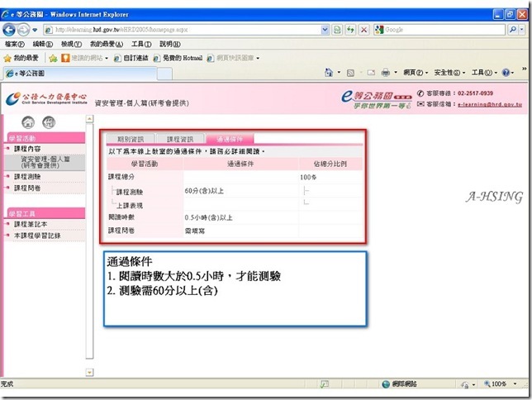Click the 網際網路 zone status indicator
The width and height of the screenshot is (532, 400).
(399, 384)
